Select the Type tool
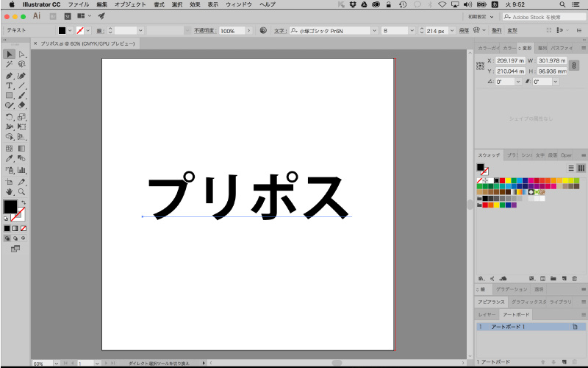The image size is (588, 368). (x=9, y=85)
